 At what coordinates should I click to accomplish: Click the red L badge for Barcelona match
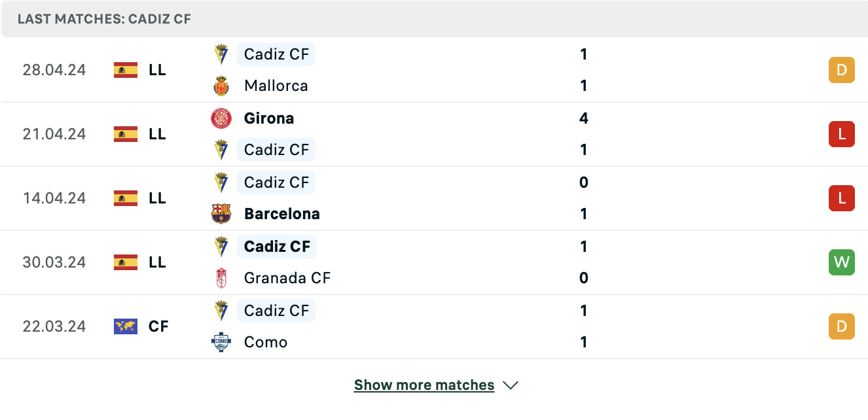842,198
